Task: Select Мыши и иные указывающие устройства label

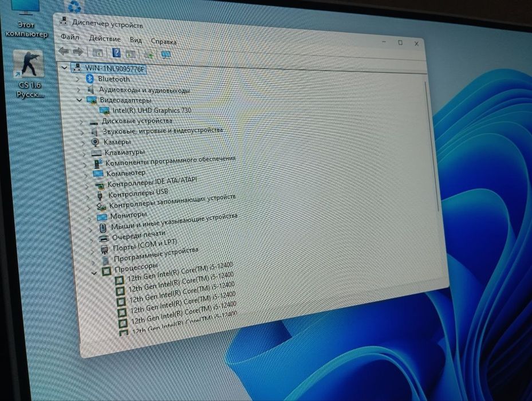Action: (x=174, y=221)
